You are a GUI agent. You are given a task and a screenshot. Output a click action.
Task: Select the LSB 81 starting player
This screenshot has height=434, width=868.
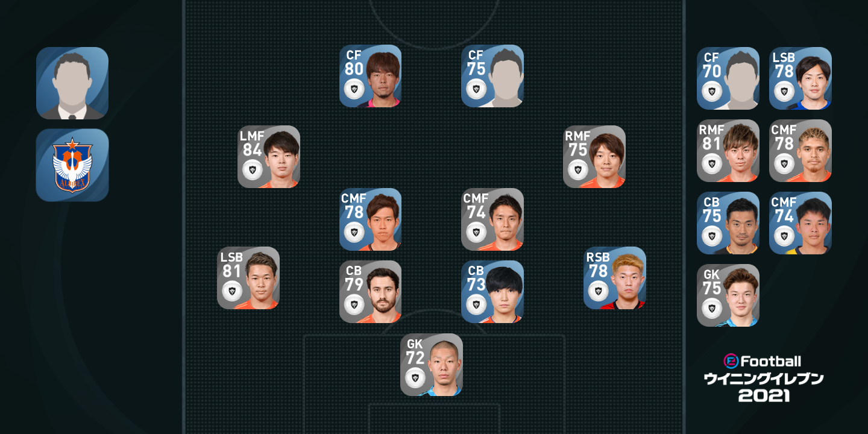[248, 278]
